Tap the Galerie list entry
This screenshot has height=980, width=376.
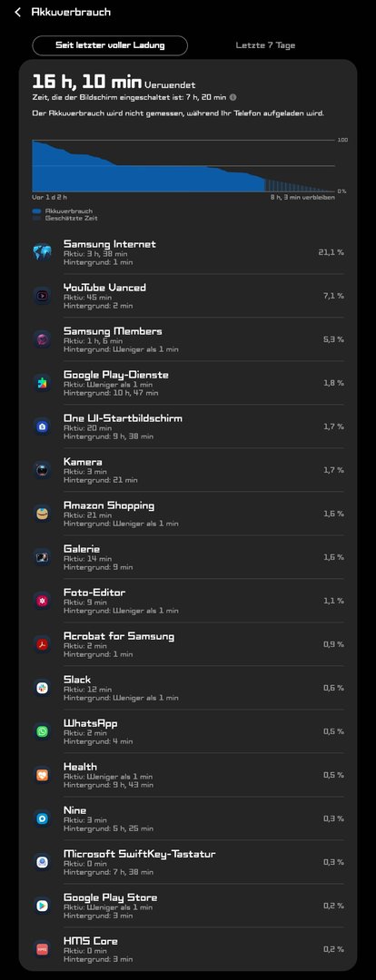click(188, 557)
